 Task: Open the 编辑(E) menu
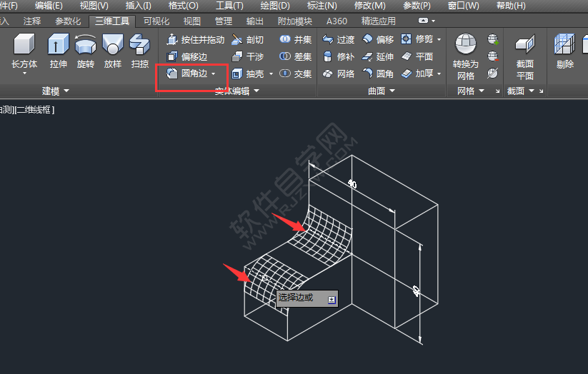click(49, 6)
